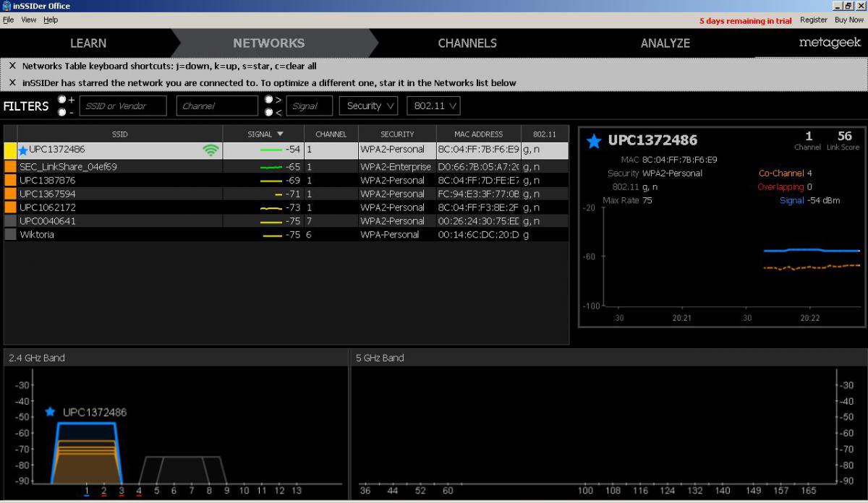The width and height of the screenshot is (868, 503).
Task: Click the orange swatch for SEC_LinkShare_04ef69
Action: coord(10,167)
